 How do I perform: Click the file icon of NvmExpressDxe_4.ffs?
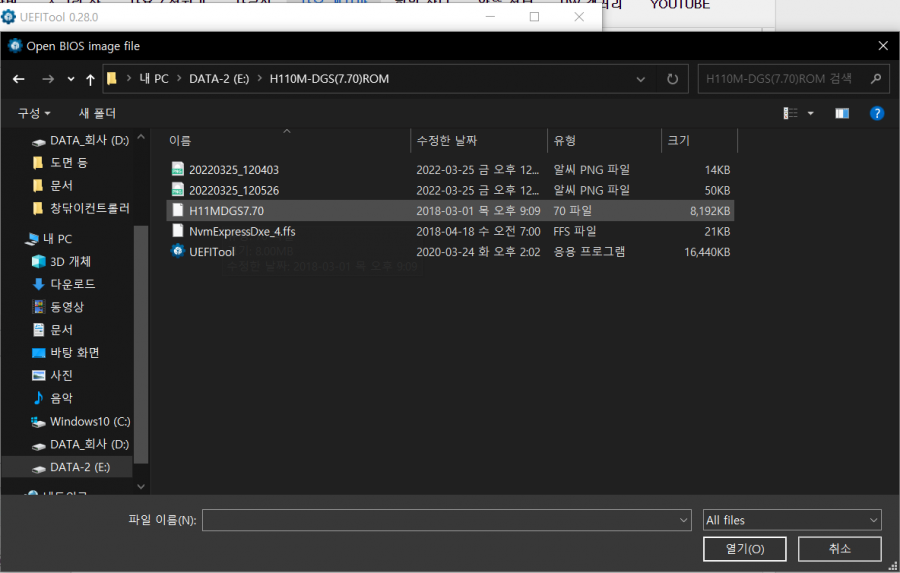click(178, 231)
